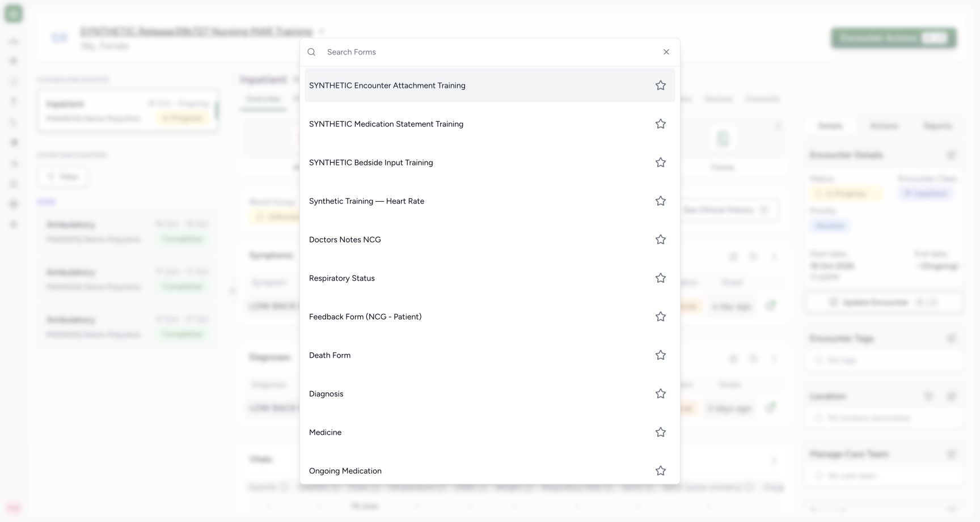
Task: Select the Diagnosis form
Action: point(490,394)
